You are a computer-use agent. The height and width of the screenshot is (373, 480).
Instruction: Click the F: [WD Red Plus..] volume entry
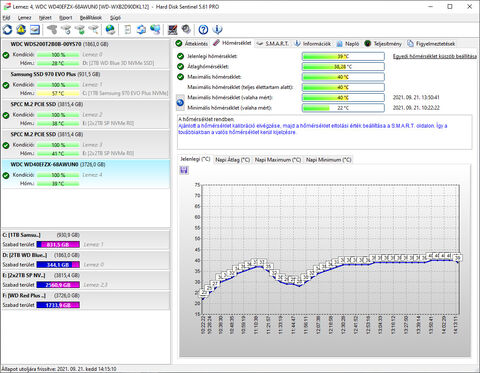pos(86,300)
